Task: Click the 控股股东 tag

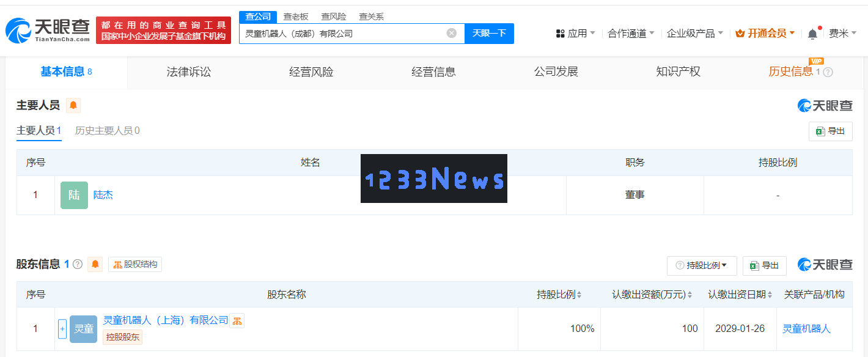Action: coord(122,337)
